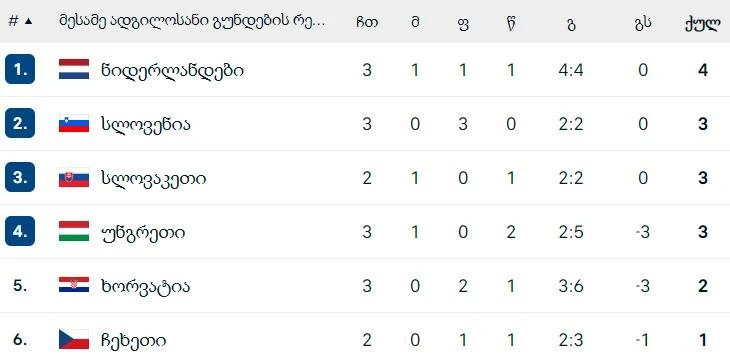Sort by the გს goal difference header
Viewport: 730px width, 362px height.
tap(642, 22)
